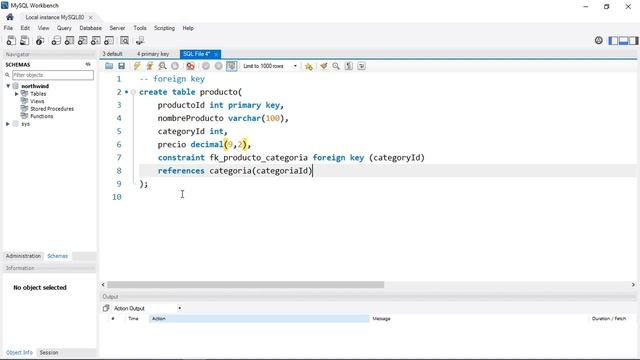Open SQL script file in new tab icon
The image size is (640, 360).
click(x=24, y=40)
